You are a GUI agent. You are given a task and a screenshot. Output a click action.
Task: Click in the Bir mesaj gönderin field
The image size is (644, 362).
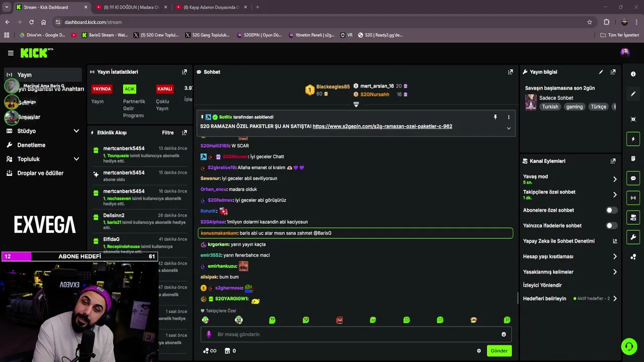(x=356, y=334)
